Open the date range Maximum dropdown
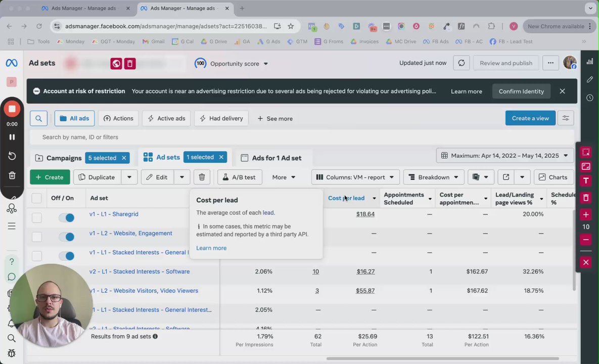599x364 pixels. point(504,156)
